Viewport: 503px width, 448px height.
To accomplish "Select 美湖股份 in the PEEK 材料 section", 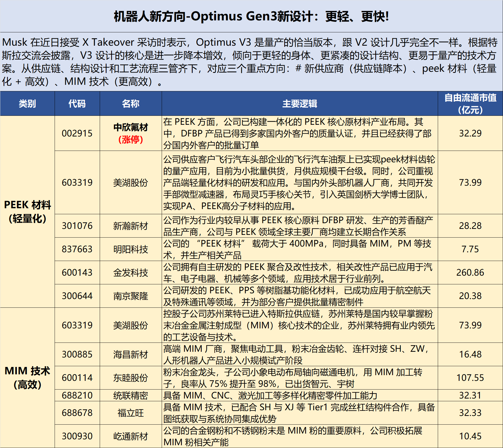I will coord(131,183).
